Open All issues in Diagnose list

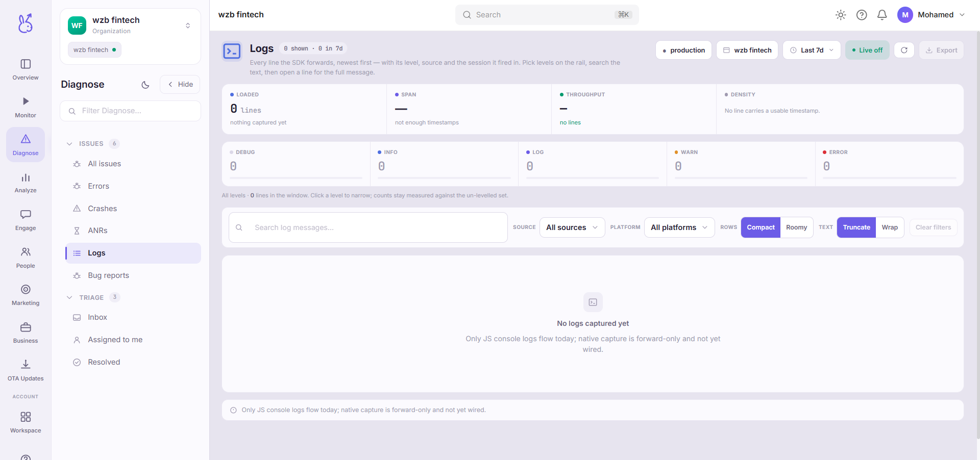[133, 164]
